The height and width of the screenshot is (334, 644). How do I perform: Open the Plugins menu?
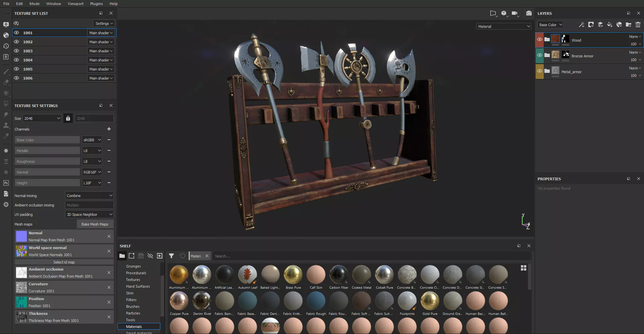click(97, 4)
